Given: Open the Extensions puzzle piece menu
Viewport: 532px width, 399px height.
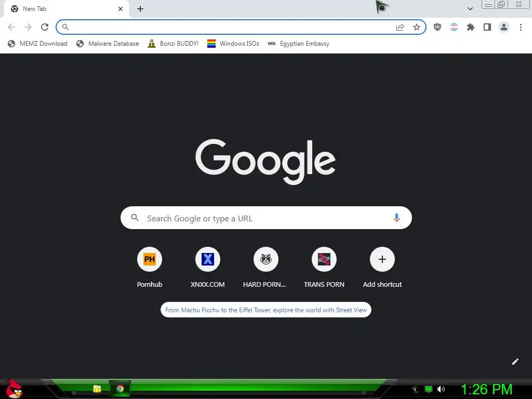Looking at the screenshot, I should (x=471, y=27).
